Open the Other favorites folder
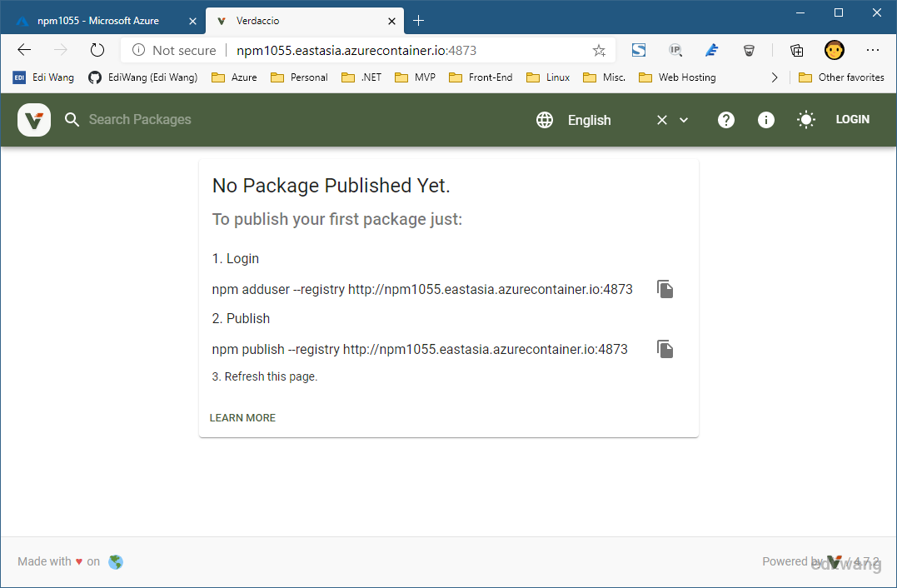The width and height of the screenshot is (897, 588). (x=841, y=77)
